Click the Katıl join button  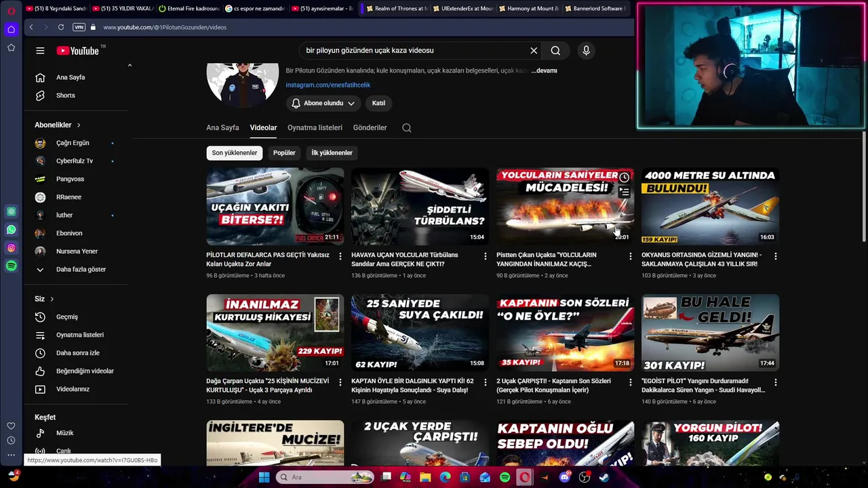pos(378,103)
